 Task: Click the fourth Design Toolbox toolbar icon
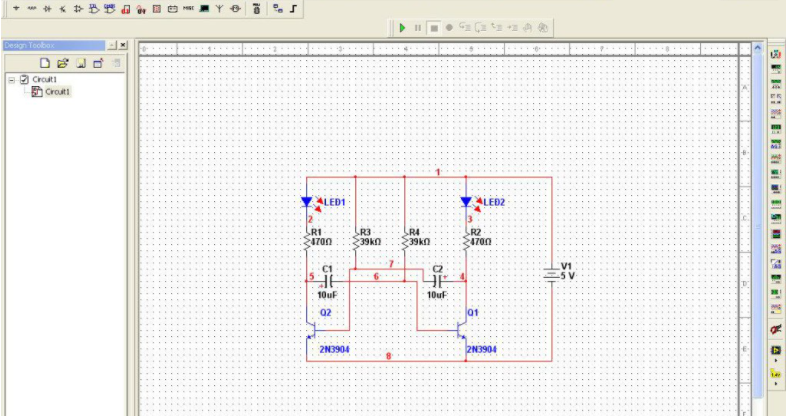pos(98,63)
